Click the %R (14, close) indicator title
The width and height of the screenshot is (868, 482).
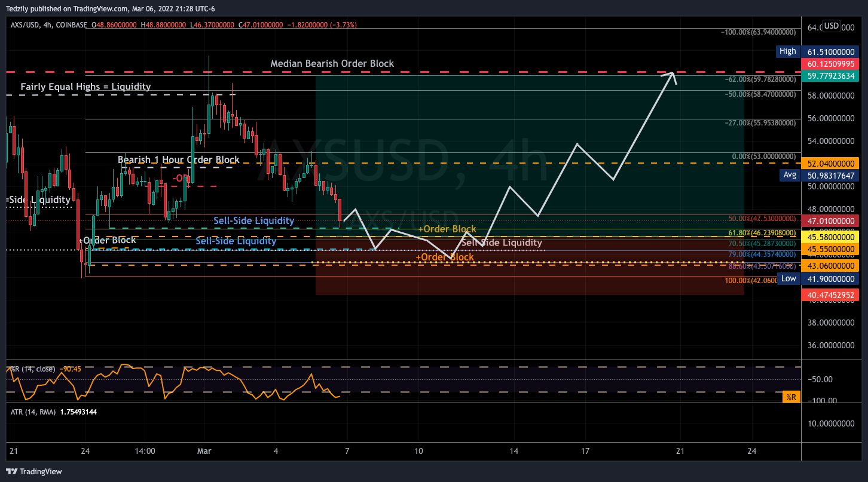(33, 369)
